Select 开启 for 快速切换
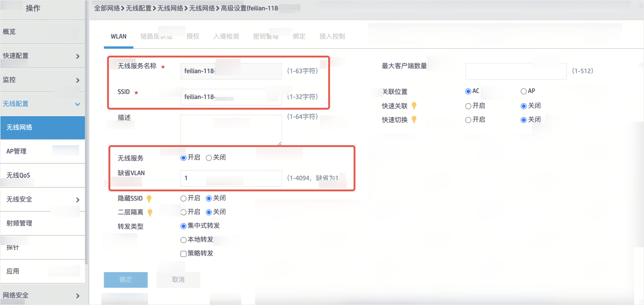 (x=468, y=120)
